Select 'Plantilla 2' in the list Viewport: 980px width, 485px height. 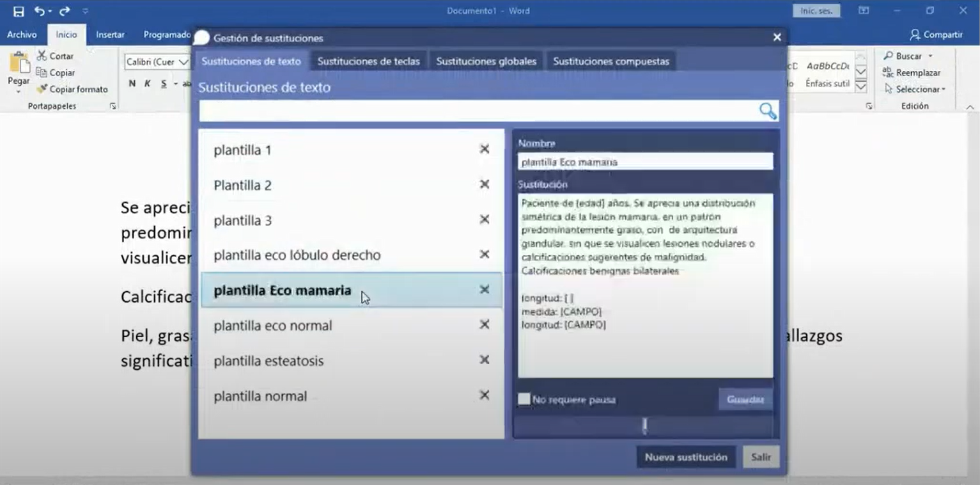351,185
